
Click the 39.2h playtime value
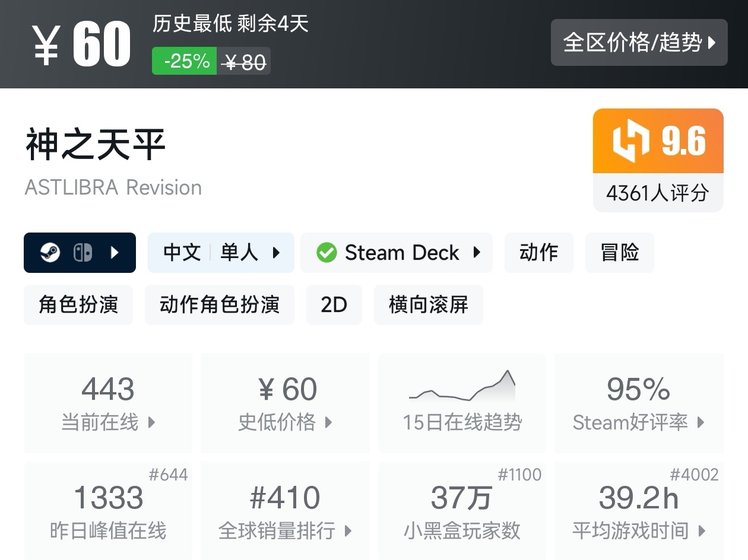click(639, 498)
